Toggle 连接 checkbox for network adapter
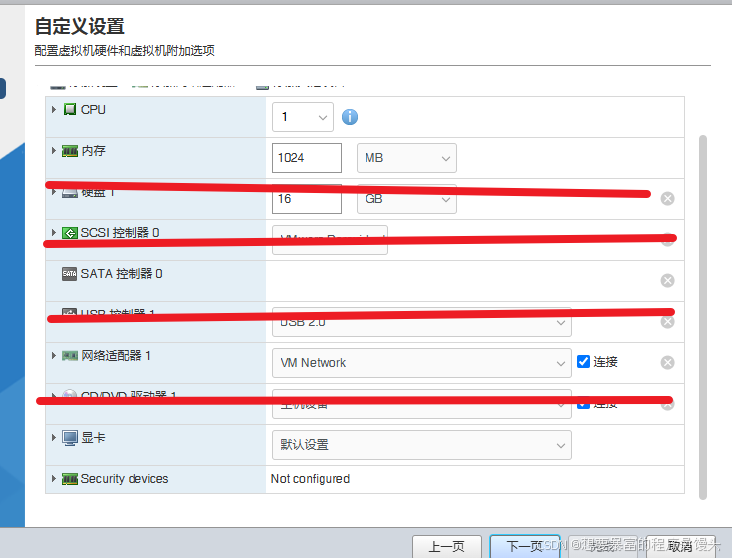The width and height of the screenshot is (732, 558). pyautogui.click(x=584, y=361)
